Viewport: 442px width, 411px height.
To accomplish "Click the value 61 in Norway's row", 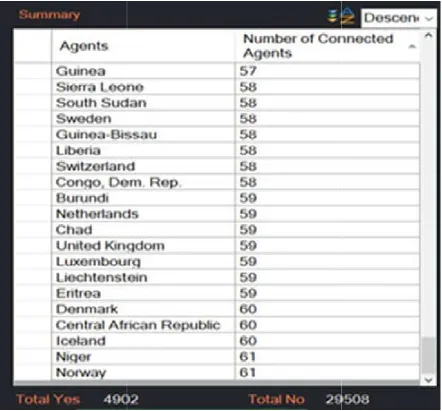I will click(x=248, y=372).
